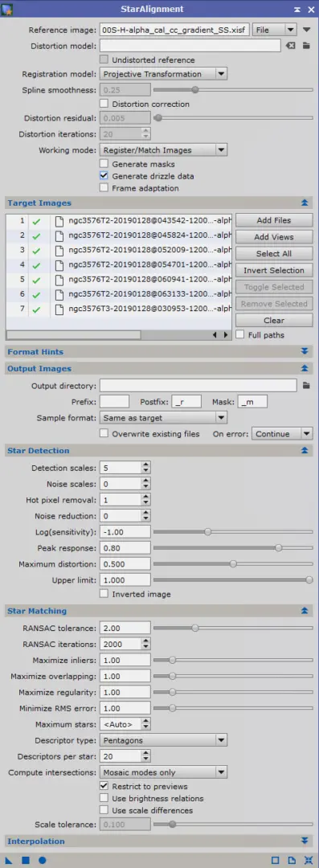Browse for distortion model file folder icon
Viewport: 319px width, 868px height.
click(306, 46)
